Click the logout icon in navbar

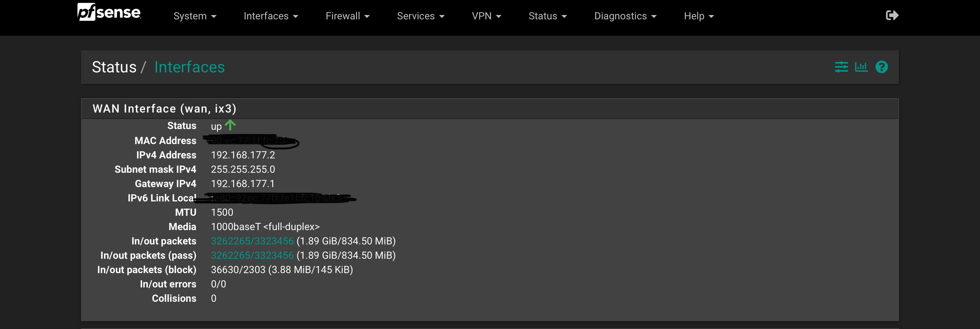click(x=892, y=15)
